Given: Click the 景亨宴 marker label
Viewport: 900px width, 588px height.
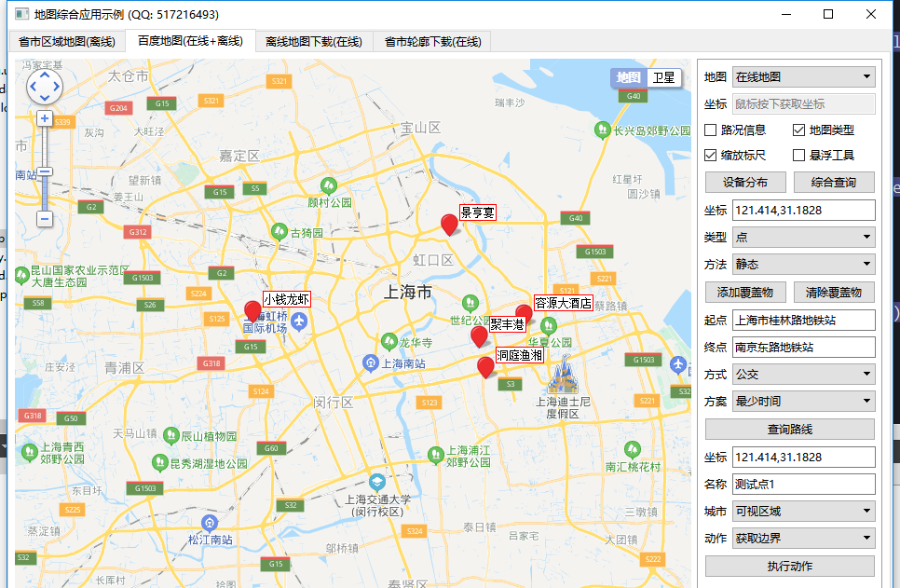Looking at the screenshot, I should tap(478, 212).
